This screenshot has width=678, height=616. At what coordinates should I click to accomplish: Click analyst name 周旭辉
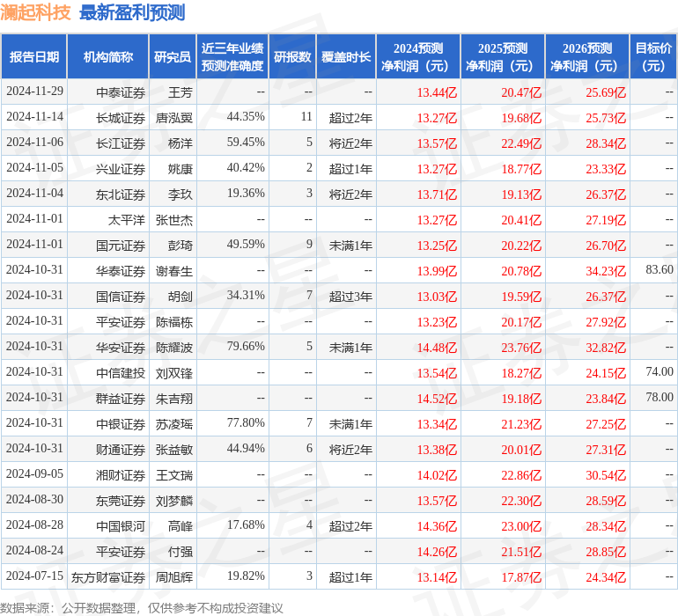coord(174,577)
